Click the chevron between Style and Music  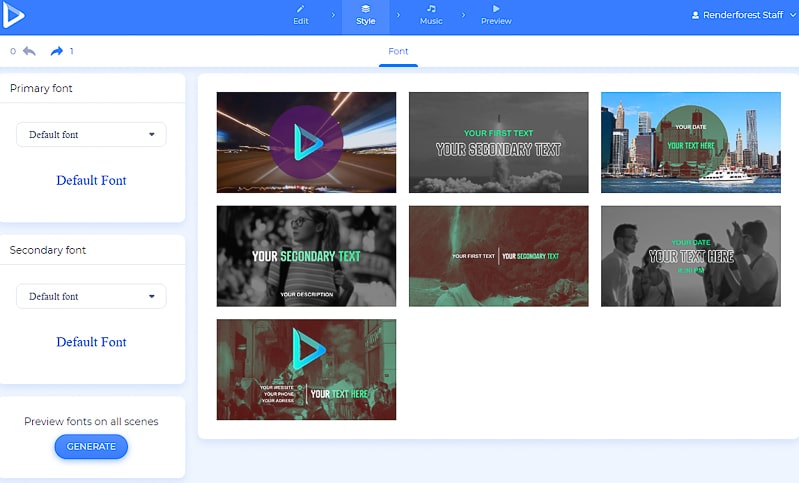(x=398, y=15)
